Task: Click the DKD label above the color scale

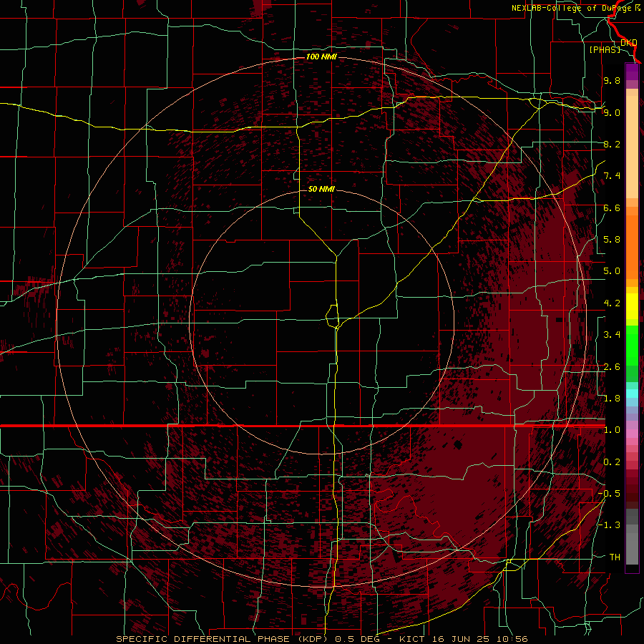Action: (629, 42)
